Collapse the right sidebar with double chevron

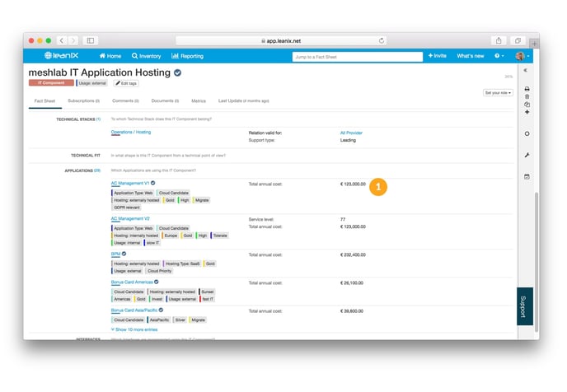click(526, 71)
